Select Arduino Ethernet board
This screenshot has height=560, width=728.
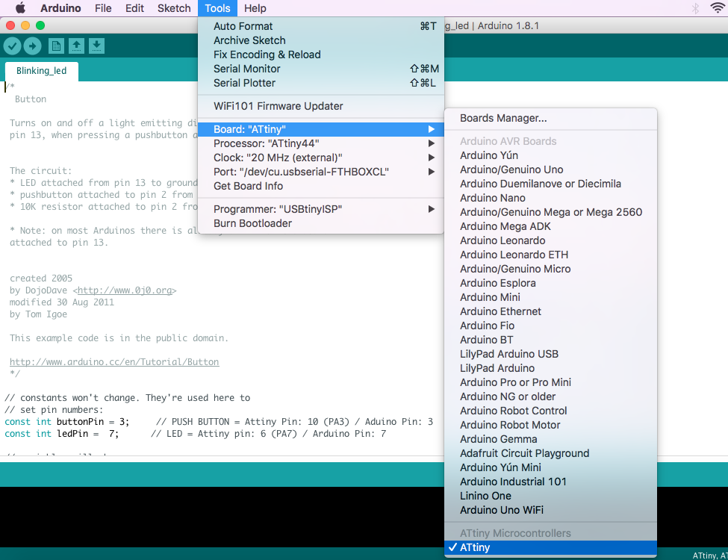tap(550, 311)
